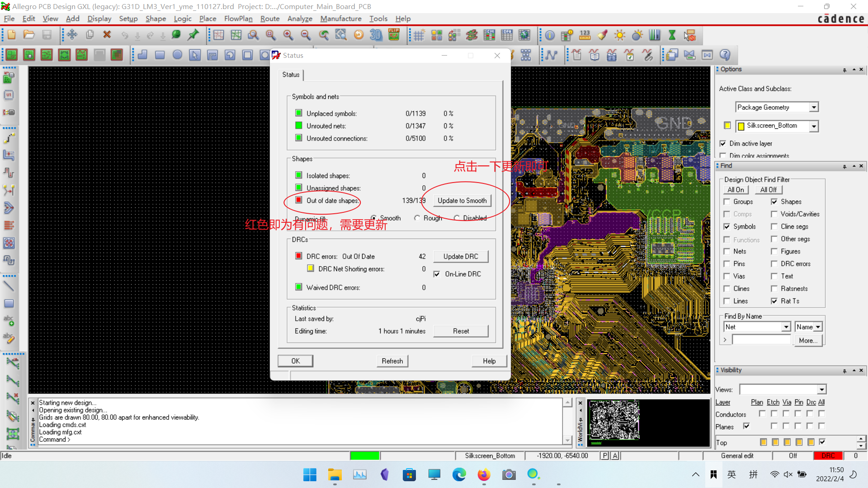Open the Constraint Manager (CM) icon

pyautogui.click(x=489, y=35)
